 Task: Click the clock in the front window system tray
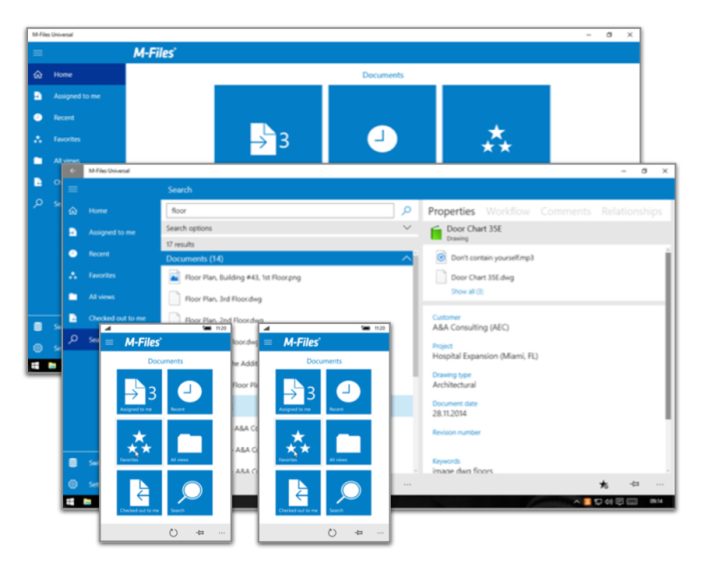point(656,502)
